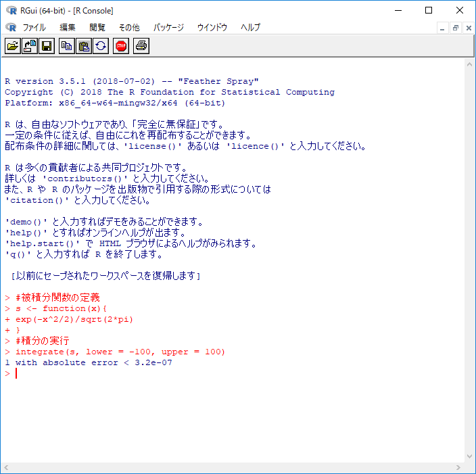Click horizontal scrollbar left arrow

(6, 468)
